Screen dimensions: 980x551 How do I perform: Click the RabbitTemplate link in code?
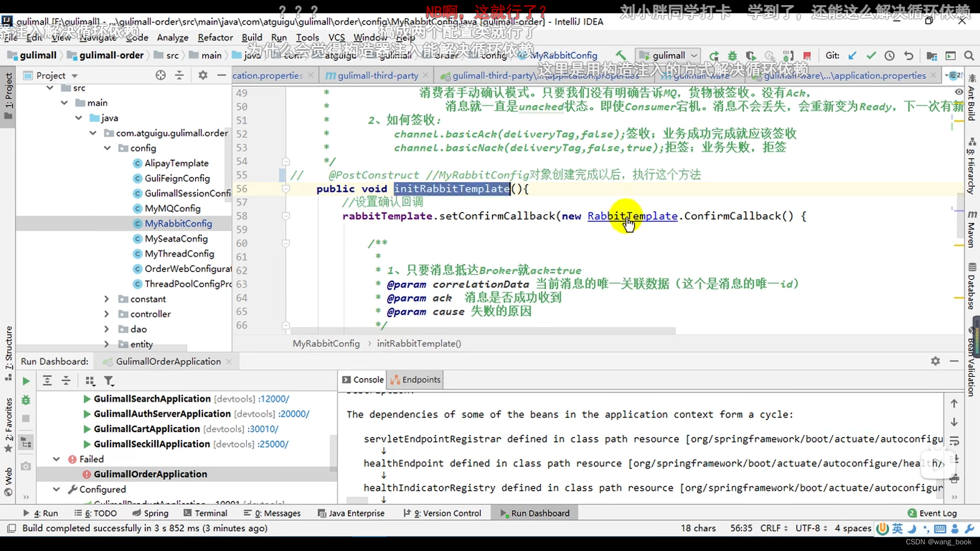click(632, 216)
